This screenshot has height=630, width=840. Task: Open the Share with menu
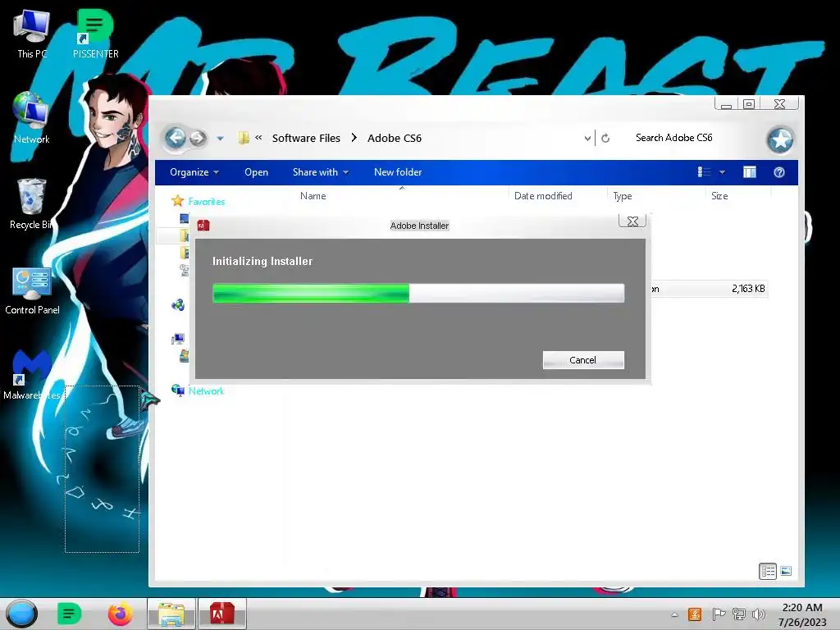tap(321, 172)
